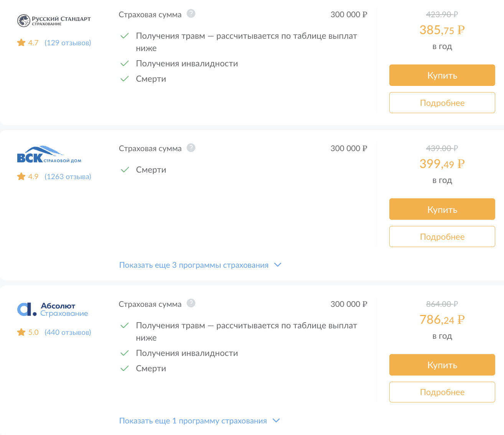Click the help icon in ВСК offer

pyautogui.click(x=191, y=148)
